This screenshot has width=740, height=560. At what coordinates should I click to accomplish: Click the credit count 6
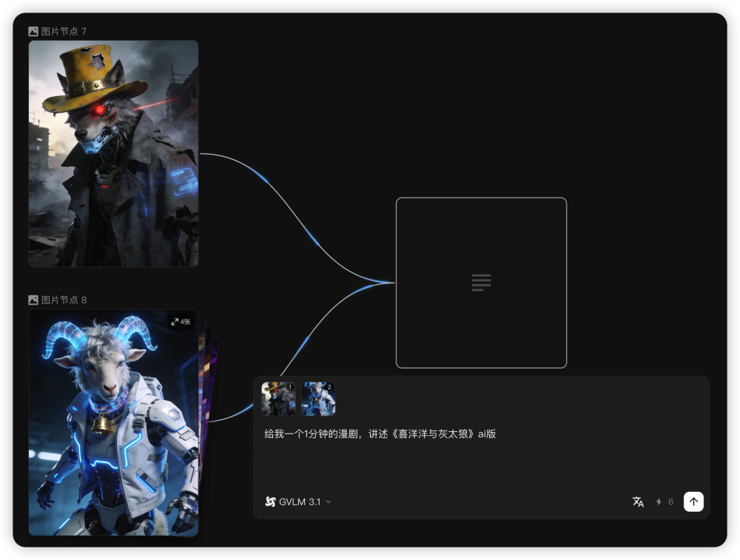click(x=670, y=502)
